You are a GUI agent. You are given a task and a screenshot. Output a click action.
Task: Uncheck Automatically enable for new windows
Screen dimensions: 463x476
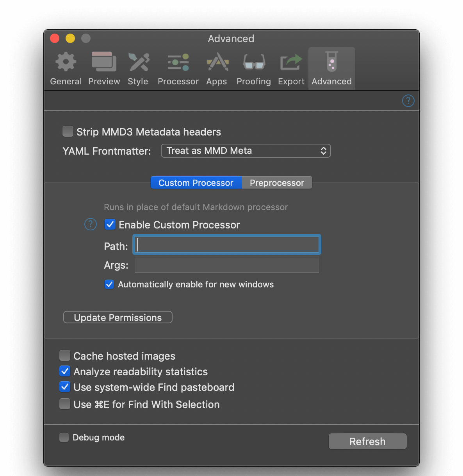pos(109,284)
